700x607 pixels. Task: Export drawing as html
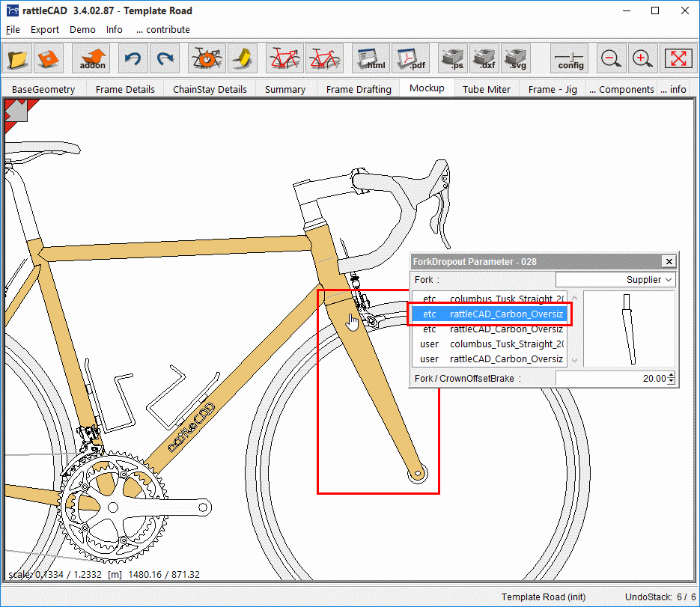(371, 58)
